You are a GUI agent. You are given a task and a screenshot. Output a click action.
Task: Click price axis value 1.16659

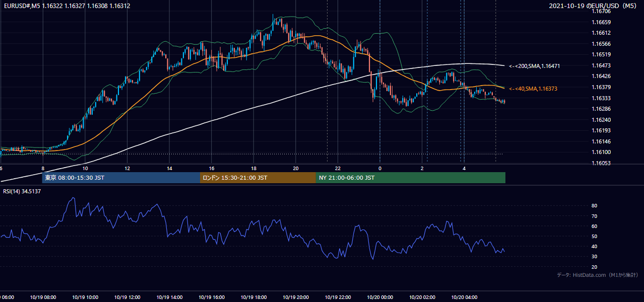(601, 22)
